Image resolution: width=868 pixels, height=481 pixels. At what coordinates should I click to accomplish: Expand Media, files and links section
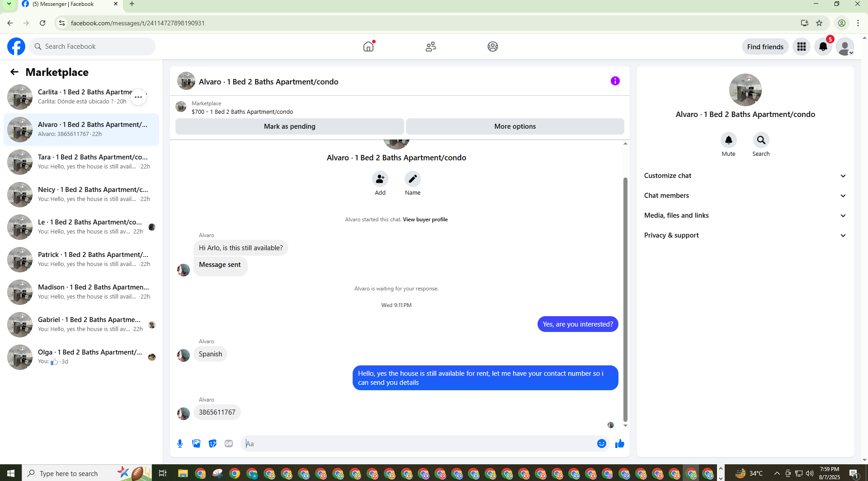(745, 215)
